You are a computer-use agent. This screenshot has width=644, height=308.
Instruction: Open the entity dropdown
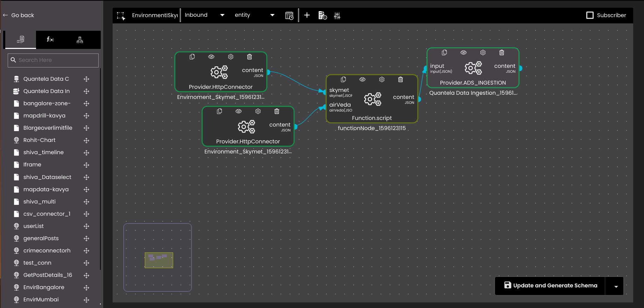tap(254, 15)
